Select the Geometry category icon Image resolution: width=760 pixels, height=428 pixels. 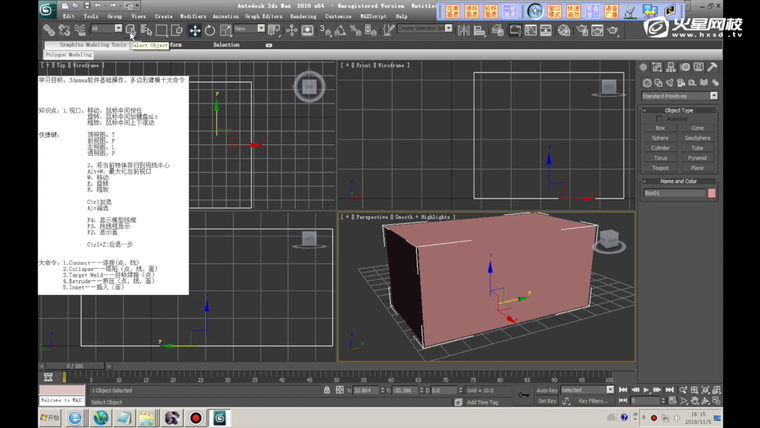click(x=647, y=83)
